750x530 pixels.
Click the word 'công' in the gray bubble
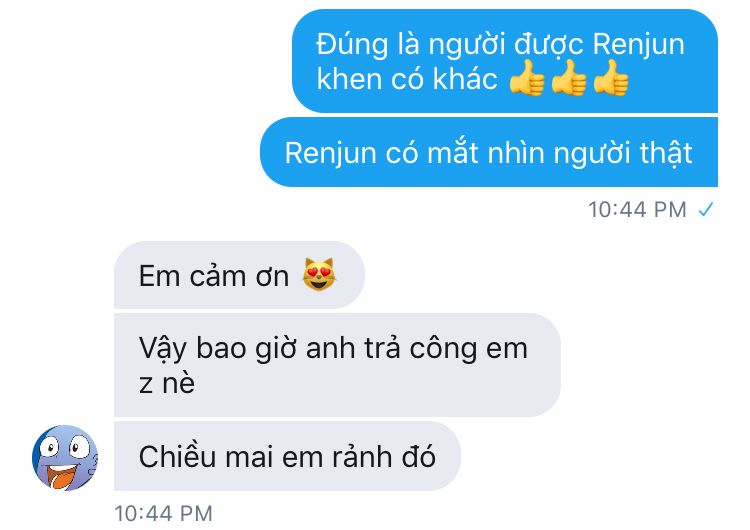pyautogui.click(x=443, y=349)
